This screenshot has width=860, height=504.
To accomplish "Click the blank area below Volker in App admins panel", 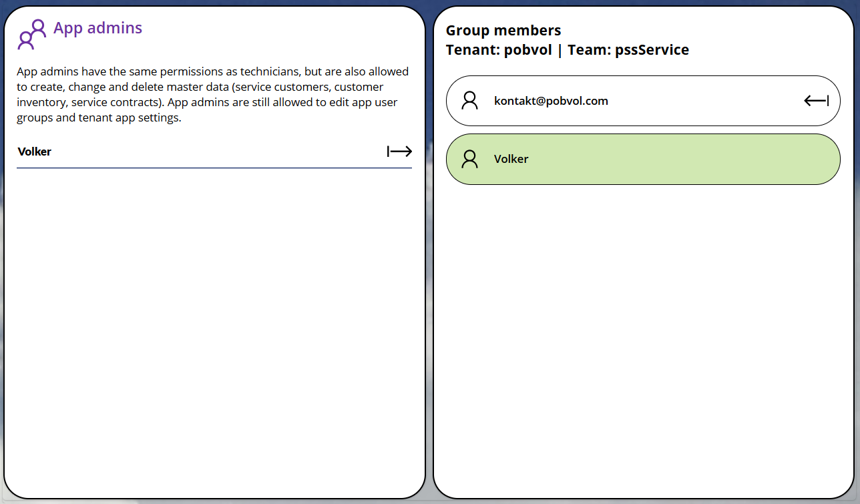I will click(x=214, y=320).
